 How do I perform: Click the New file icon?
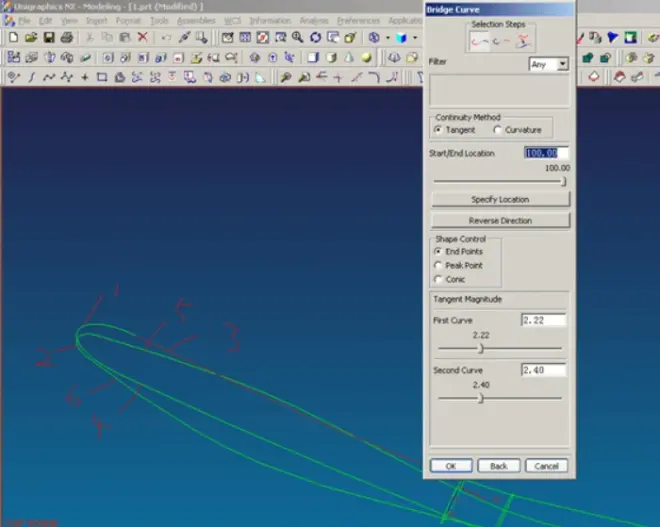click(13, 37)
